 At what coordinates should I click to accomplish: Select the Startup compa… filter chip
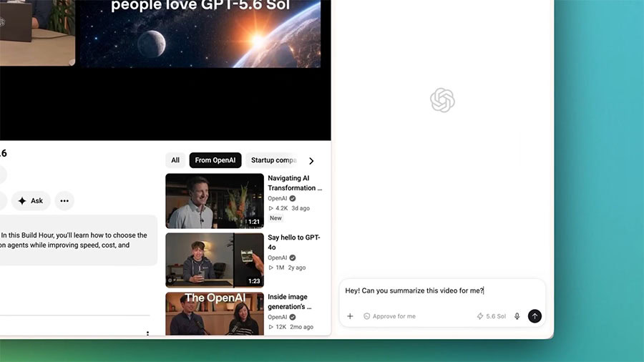pos(273,160)
